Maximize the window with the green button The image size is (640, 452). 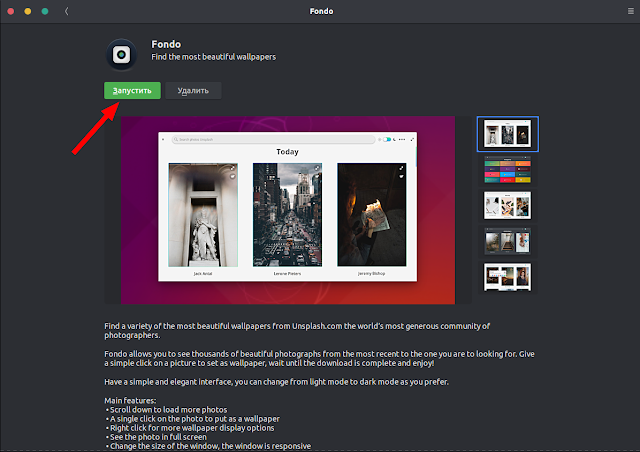[45, 11]
